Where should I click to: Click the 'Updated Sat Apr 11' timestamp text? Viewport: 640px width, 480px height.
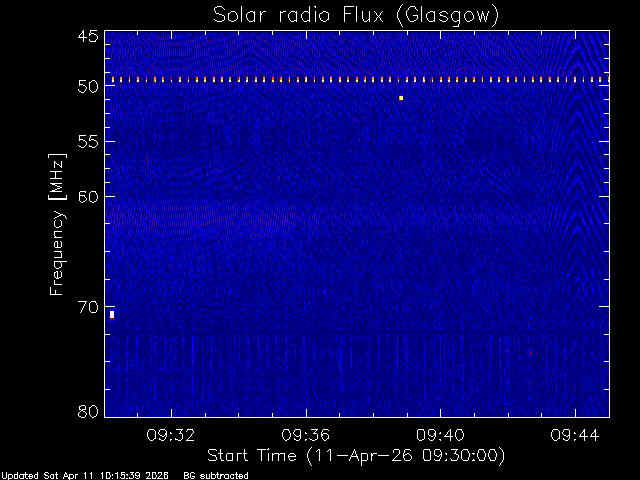pyautogui.click(x=85, y=476)
